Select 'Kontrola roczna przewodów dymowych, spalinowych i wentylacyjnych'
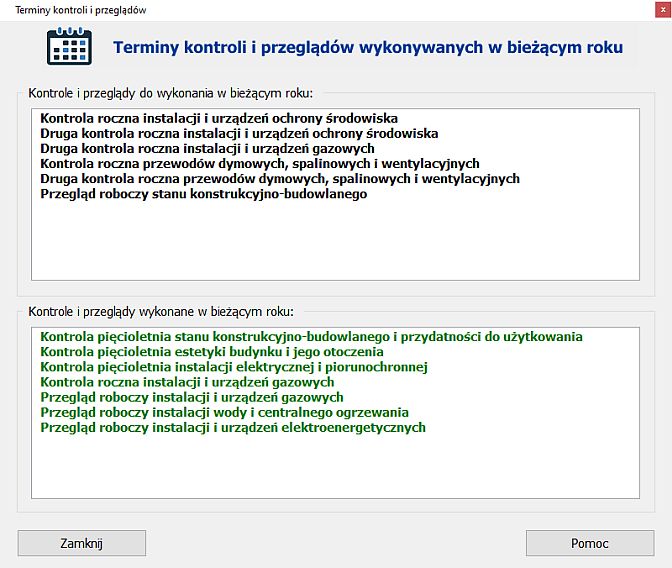 (x=260, y=163)
